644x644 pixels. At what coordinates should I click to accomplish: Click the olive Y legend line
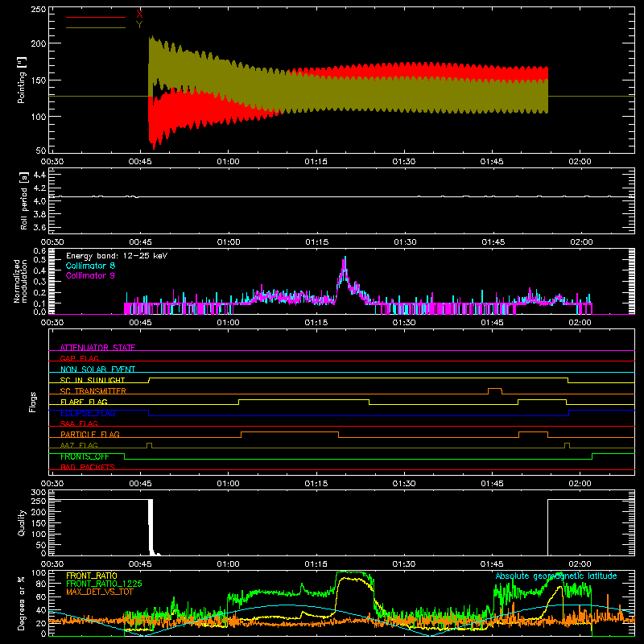click(x=96, y=27)
